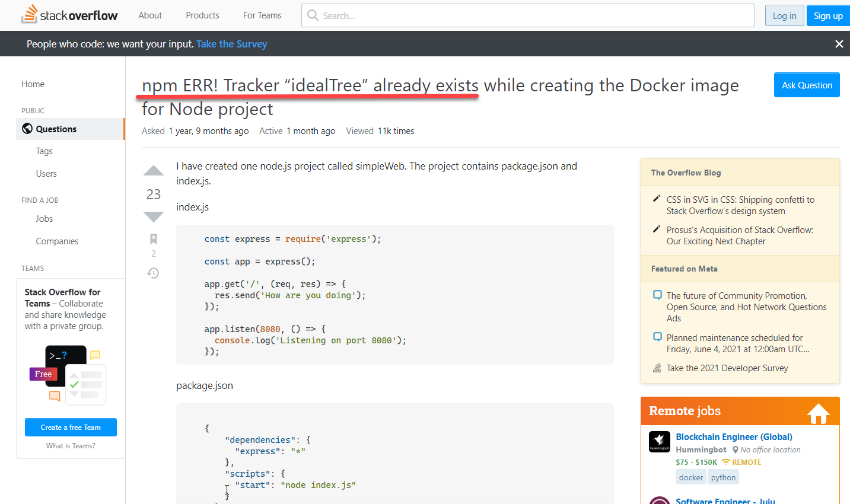850x504 pixels.
Task: Downvote the question with the down arrow
Action: [153, 216]
